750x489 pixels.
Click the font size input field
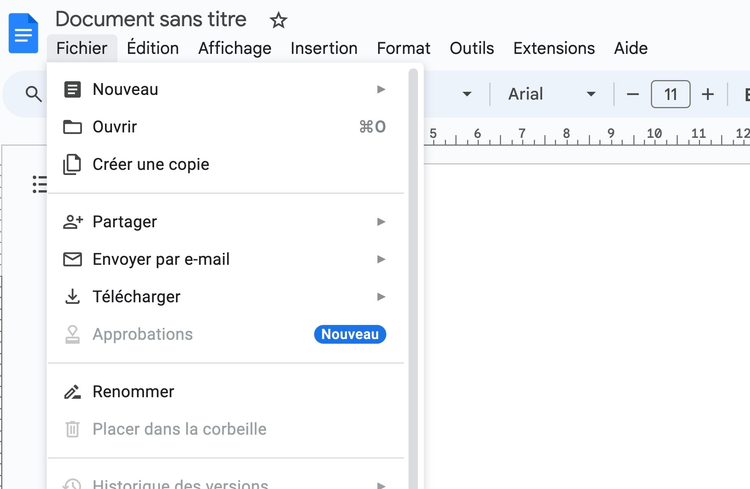pyautogui.click(x=670, y=95)
